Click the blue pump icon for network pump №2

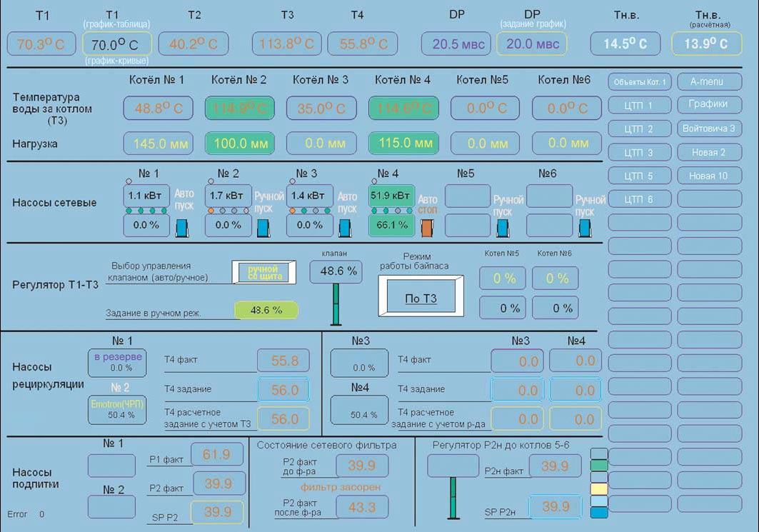[263, 228]
